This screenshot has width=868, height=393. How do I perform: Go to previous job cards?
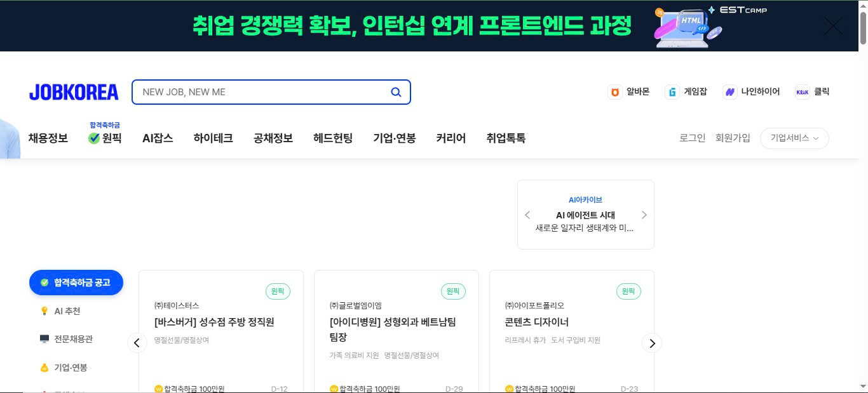(x=137, y=343)
